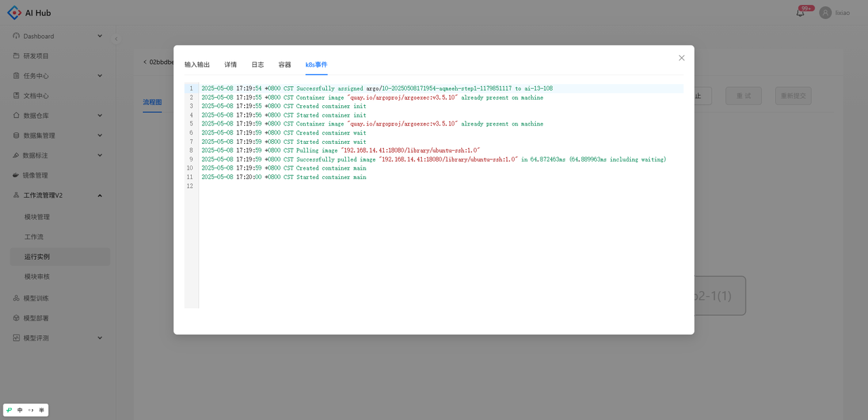This screenshot has height=420, width=868.
Task: Click the AI Hub logo icon
Action: pyautogui.click(x=14, y=13)
